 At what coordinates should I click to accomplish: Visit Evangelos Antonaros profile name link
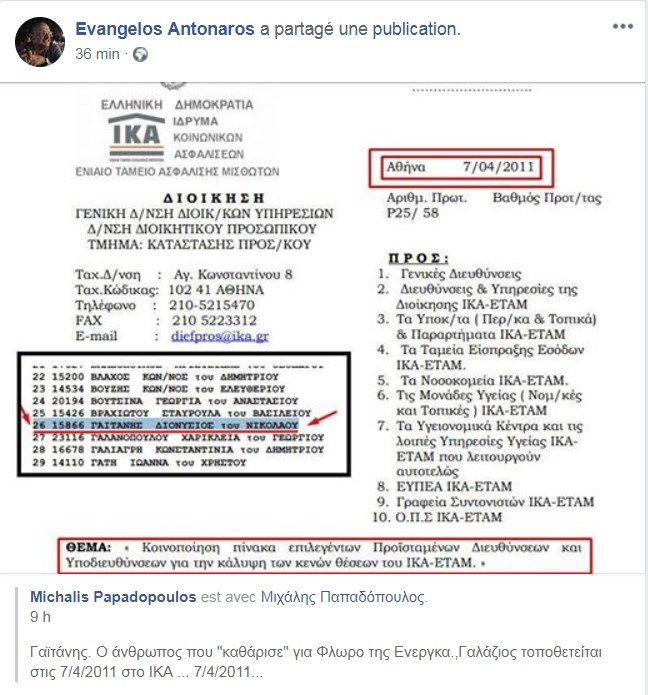click(165, 29)
